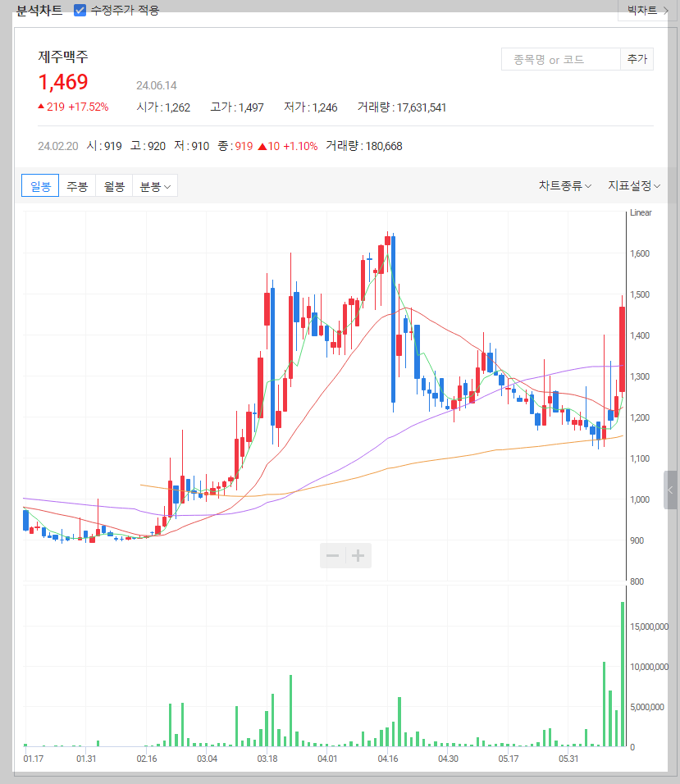Click the 04.16 date axis label
Image resolution: width=680 pixels, height=784 pixels.
[388, 759]
